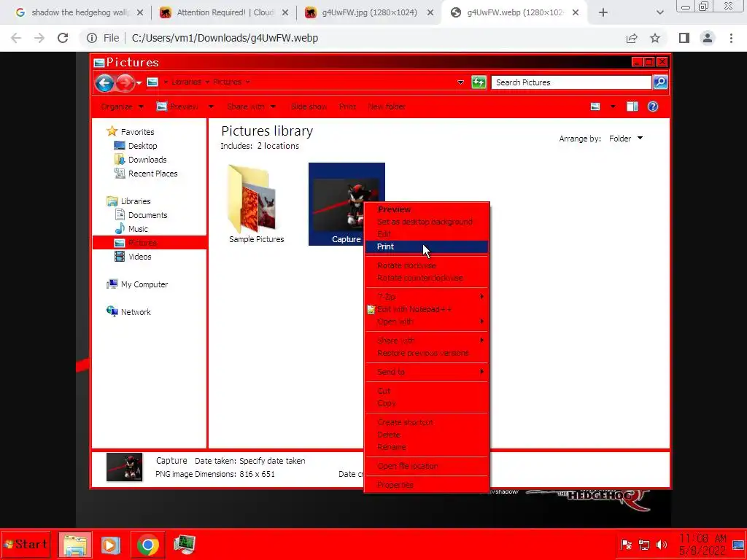The height and width of the screenshot is (560, 747).
Task: Open the Arrange by Folder dropdown
Action: tap(626, 139)
